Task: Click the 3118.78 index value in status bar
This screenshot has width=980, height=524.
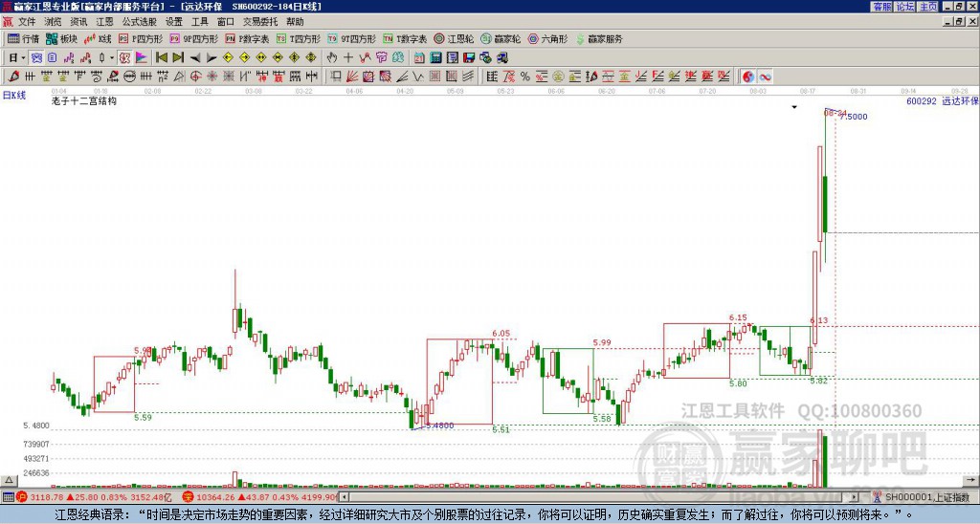Action: pyautogui.click(x=46, y=497)
